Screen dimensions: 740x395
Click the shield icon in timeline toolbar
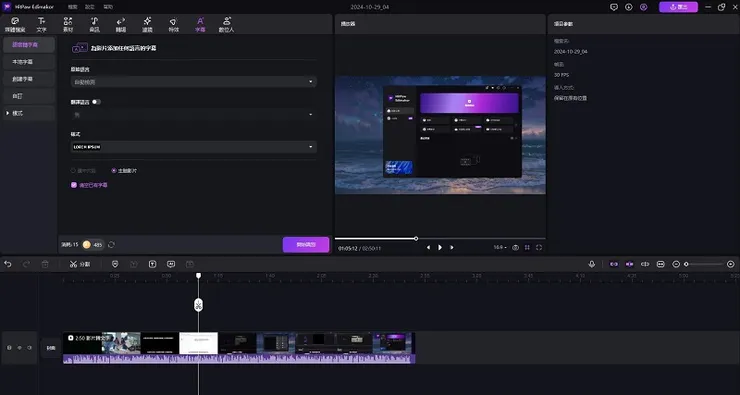tap(115, 264)
